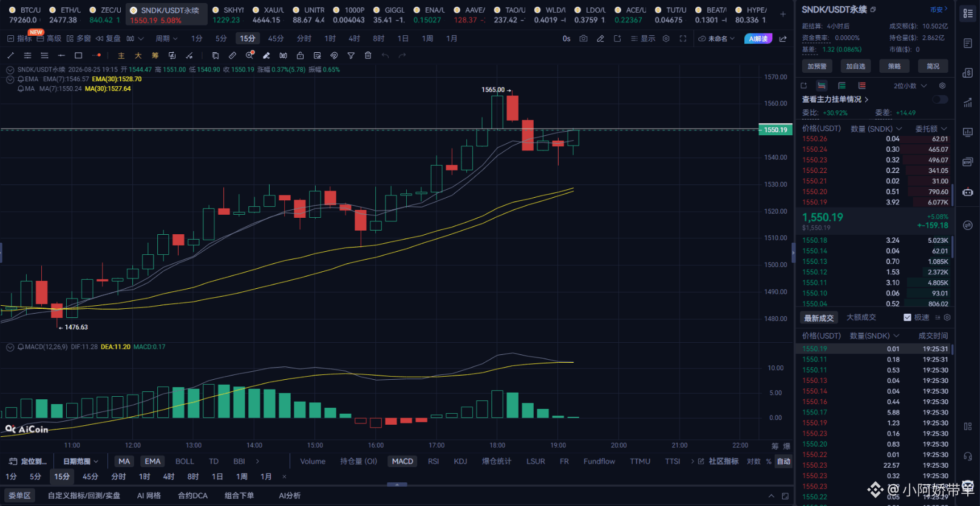Click the 加预警 add alert button
This screenshot has width=980, height=506.
click(817, 66)
